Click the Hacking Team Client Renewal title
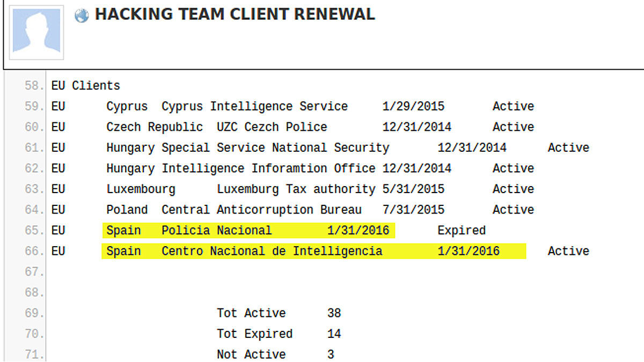Screen dimensions: 644x362 (x=235, y=14)
